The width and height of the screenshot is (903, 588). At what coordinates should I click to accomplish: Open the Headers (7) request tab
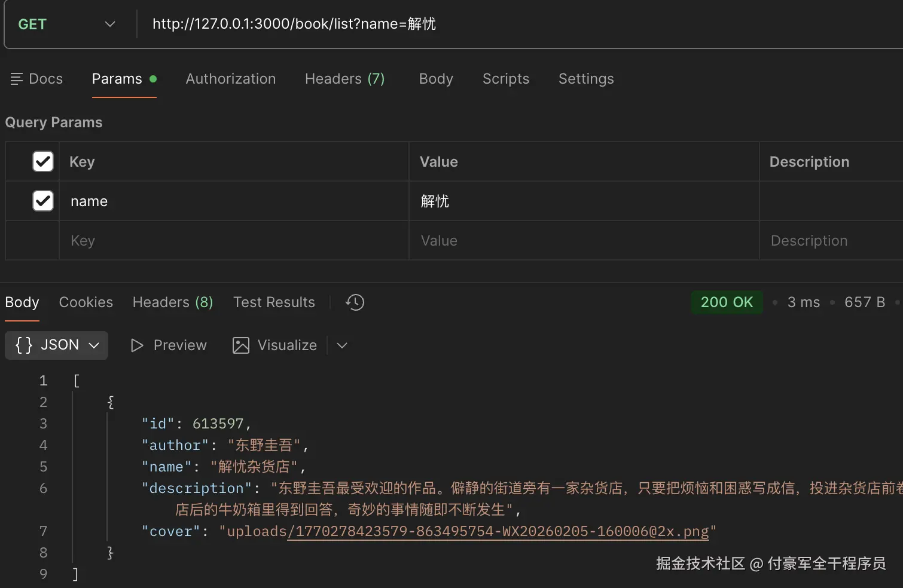click(345, 79)
